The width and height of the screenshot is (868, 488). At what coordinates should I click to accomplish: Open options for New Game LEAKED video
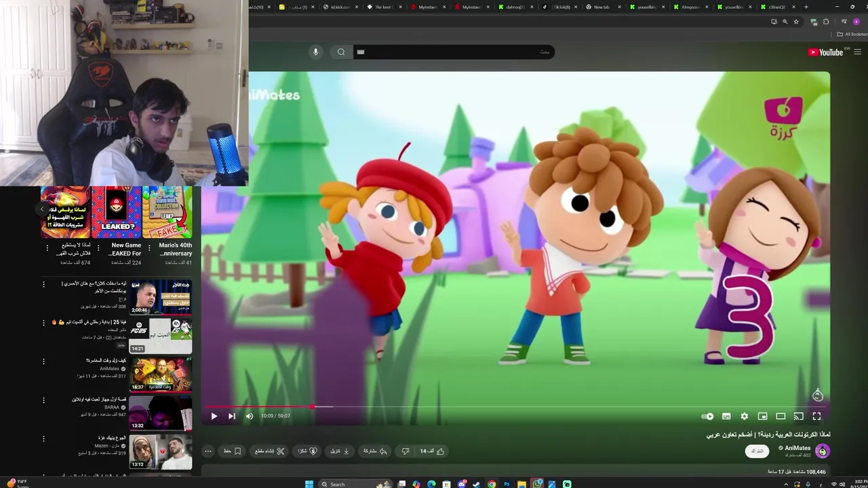tap(98, 248)
